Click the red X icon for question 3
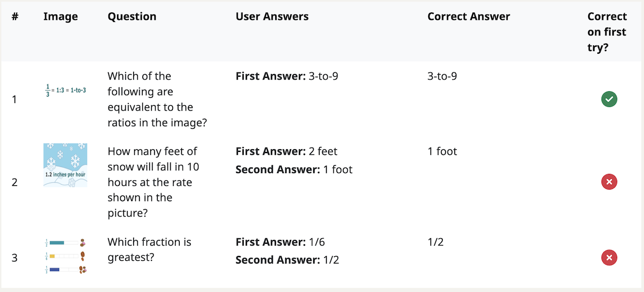Viewport: 644px width, 292px height. 609,258
